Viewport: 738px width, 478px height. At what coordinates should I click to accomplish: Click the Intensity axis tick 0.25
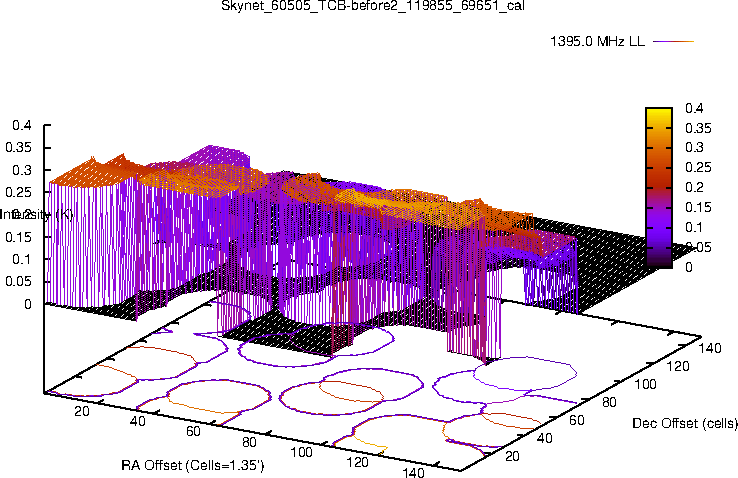click(18, 192)
